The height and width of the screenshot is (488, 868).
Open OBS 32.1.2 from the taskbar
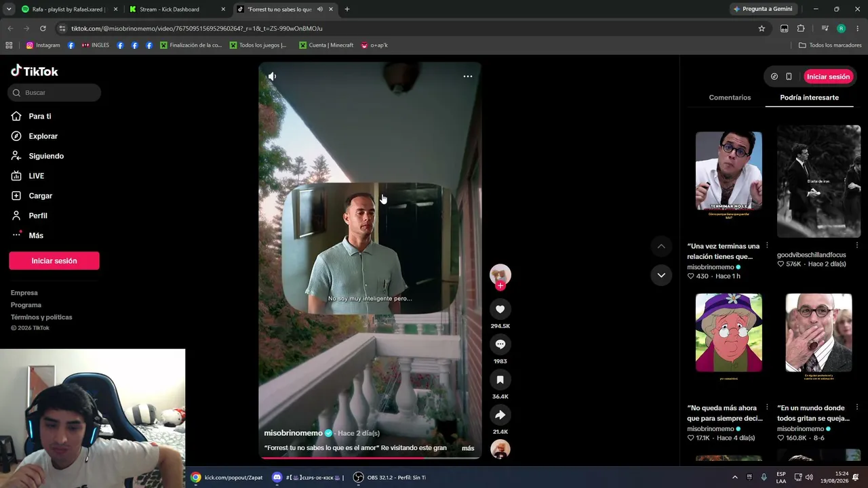coord(389,477)
